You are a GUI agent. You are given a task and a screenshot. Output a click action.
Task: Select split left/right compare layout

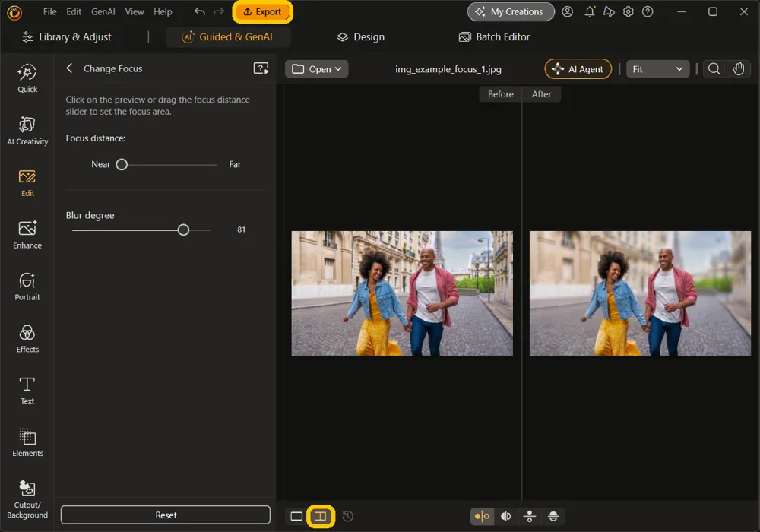coord(505,516)
